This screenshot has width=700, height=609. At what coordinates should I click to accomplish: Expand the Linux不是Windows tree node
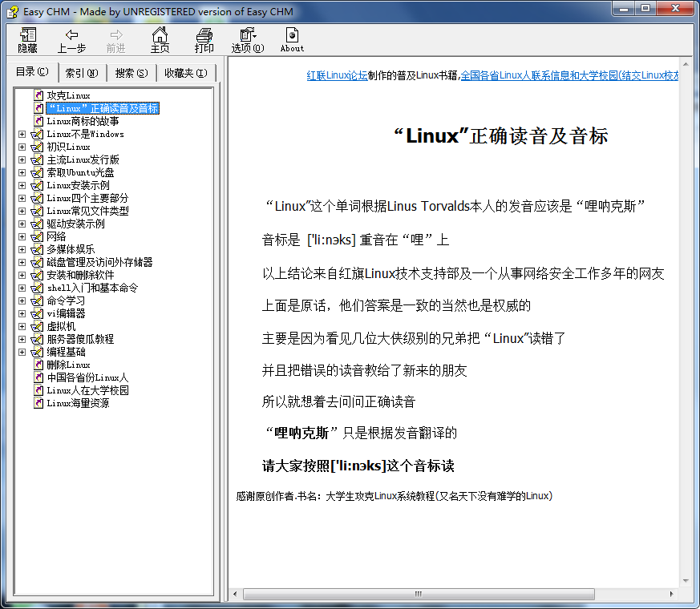click(x=22, y=134)
